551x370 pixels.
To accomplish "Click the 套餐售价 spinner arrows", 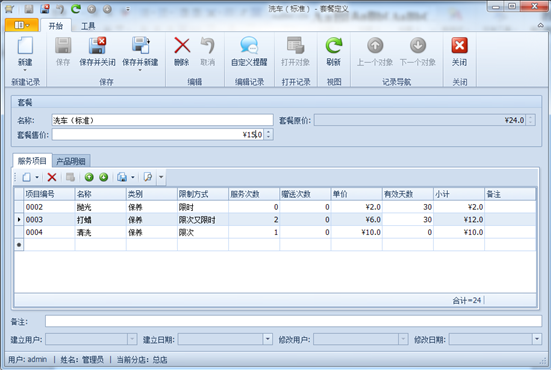I will pyautogui.click(x=268, y=134).
